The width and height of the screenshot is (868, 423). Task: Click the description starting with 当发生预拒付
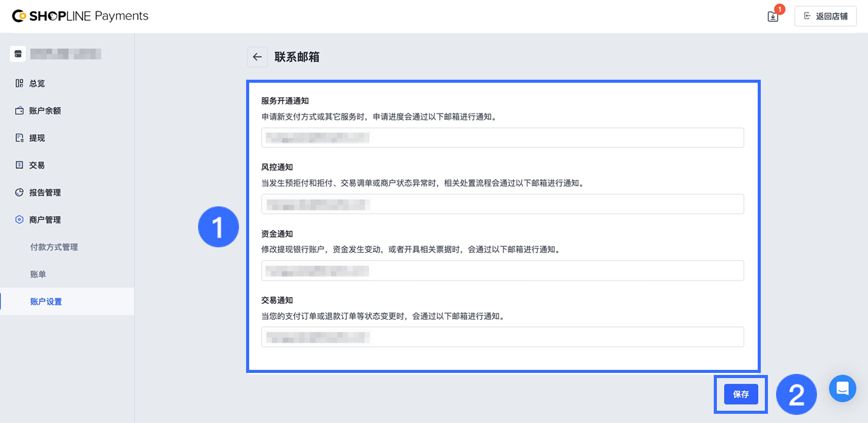(423, 183)
